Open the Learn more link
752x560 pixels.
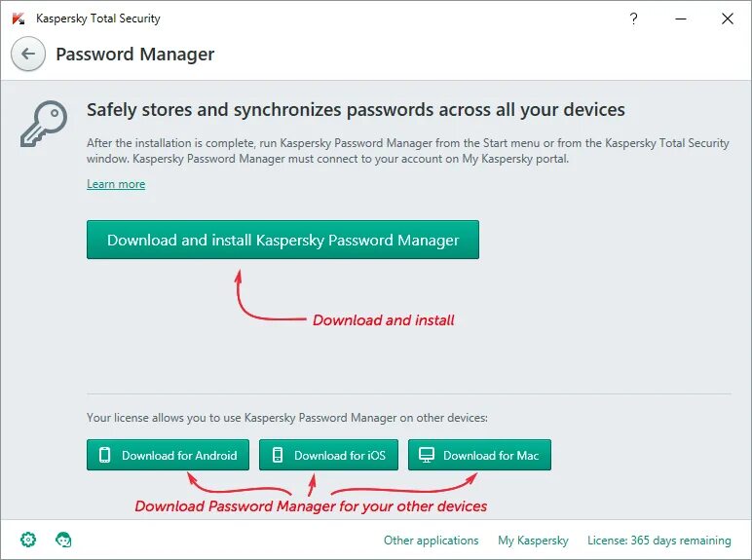coord(116,184)
